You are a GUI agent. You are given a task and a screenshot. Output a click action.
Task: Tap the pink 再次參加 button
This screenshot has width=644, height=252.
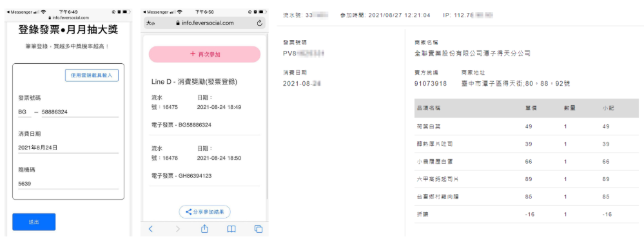coord(204,54)
